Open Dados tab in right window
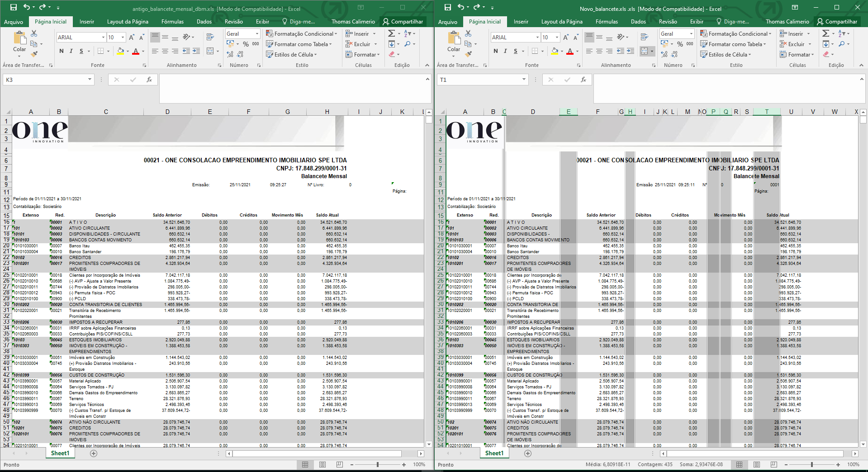The height and width of the screenshot is (472, 868). pos(638,22)
